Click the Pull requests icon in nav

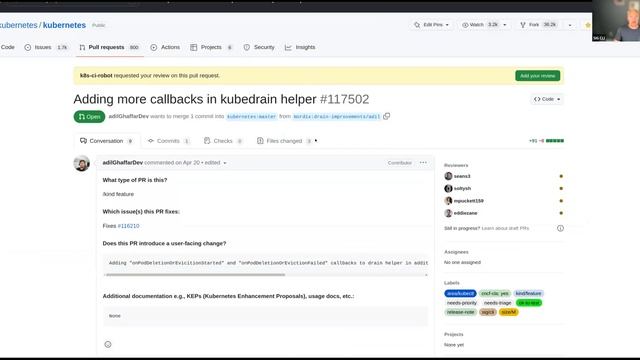(x=82, y=47)
